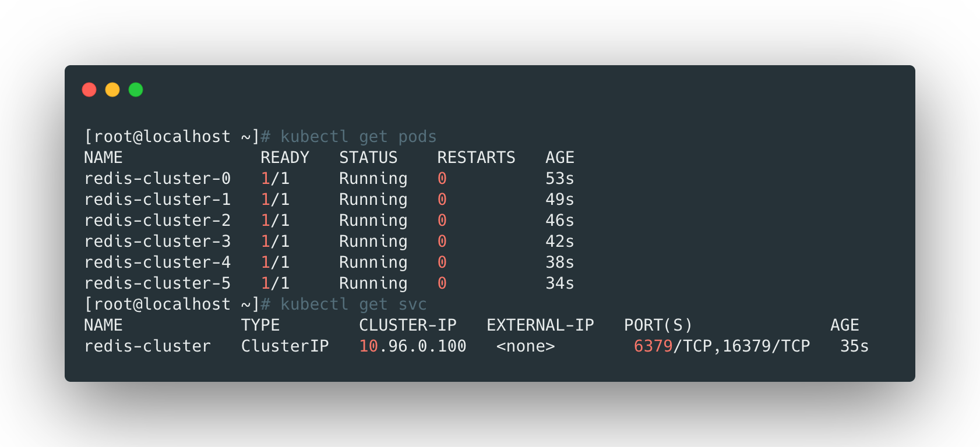Click the STATUS column header
Image resolution: width=980 pixels, height=447 pixels.
[368, 158]
